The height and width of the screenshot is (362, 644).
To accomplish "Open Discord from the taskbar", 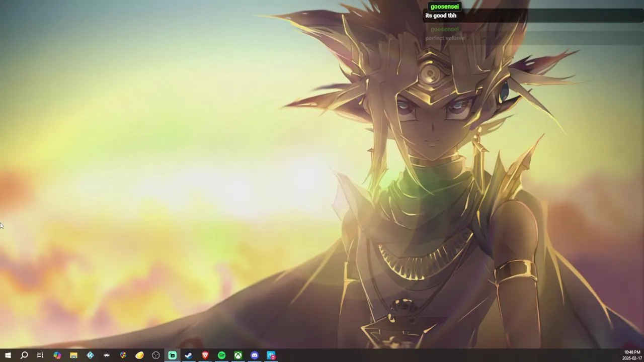I will 255,355.
